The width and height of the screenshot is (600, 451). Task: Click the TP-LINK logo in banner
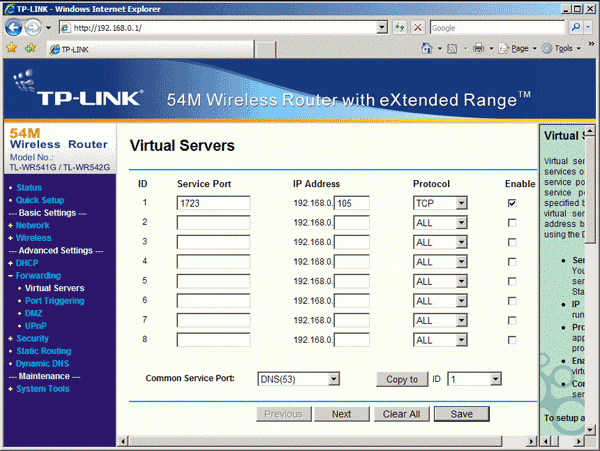point(78,89)
